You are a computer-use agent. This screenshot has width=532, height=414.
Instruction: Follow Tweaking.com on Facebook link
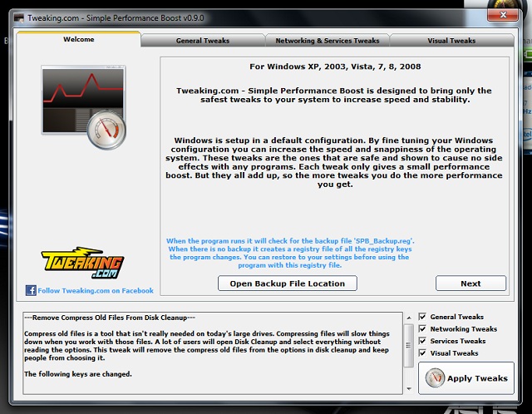(96, 291)
